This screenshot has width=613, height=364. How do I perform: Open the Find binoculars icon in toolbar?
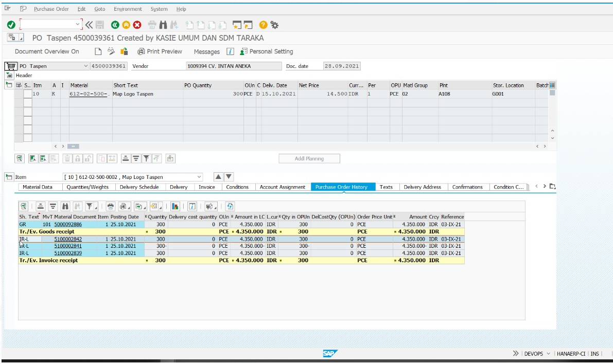tap(163, 25)
